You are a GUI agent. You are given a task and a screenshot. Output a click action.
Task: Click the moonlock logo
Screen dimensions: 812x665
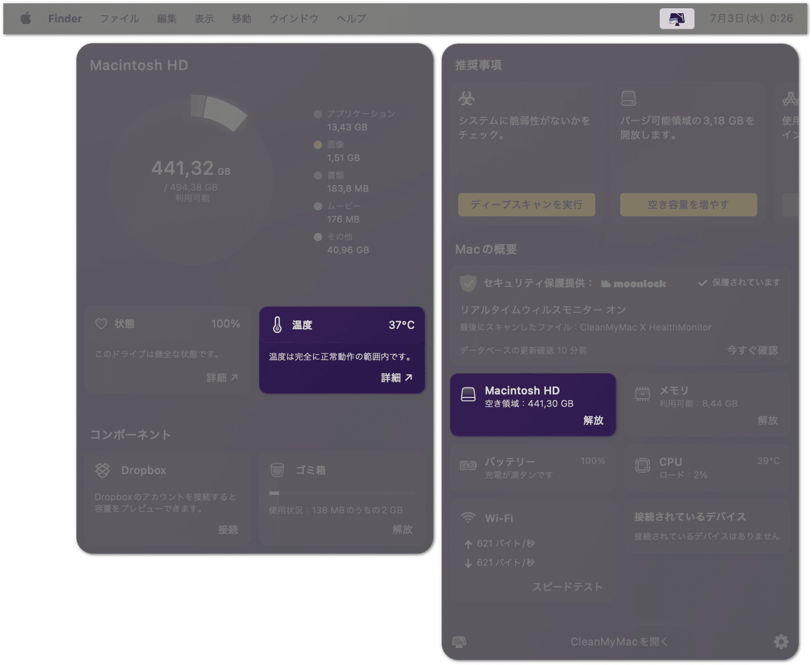point(634,284)
